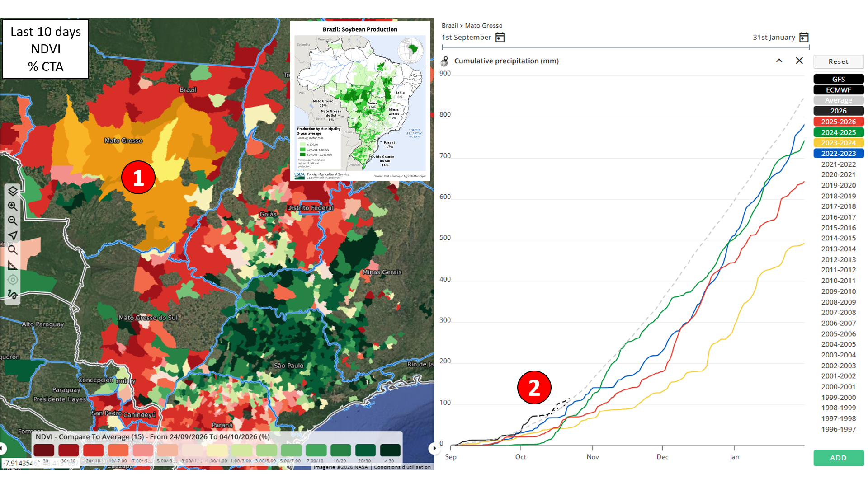Toggle the Average series
Image resolution: width=868 pixels, height=488 pixels.
[x=839, y=100]
